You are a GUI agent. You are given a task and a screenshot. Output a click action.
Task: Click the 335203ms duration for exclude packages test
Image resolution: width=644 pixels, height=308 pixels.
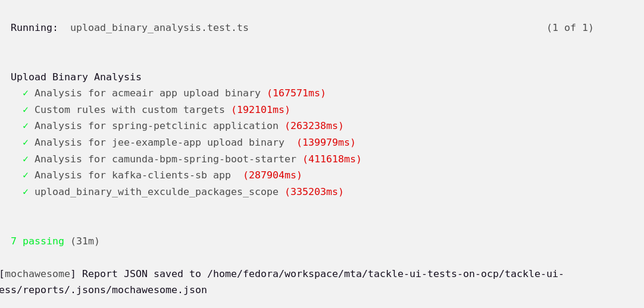click(x=314, y=192)
